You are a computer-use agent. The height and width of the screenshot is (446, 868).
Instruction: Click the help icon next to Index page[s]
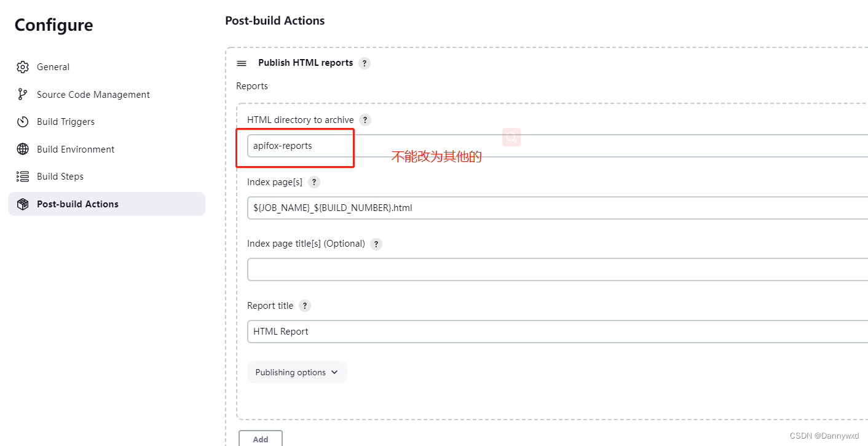(314, 182)
